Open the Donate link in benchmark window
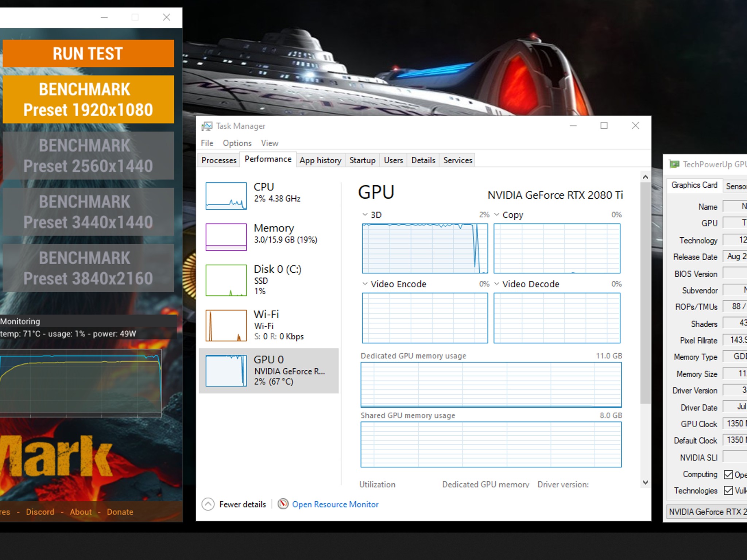The height and width of the screenshot is (560, 747). coord(120,512)
